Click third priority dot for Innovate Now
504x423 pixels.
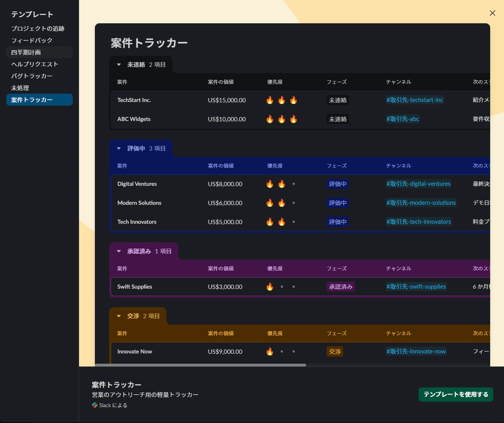click(294, 351)
